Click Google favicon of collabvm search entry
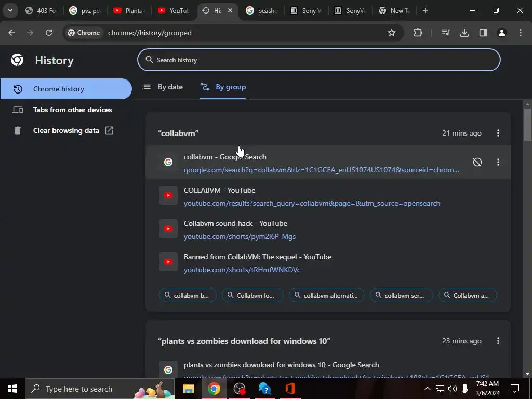Image resolution: width=532 pixels, height=399 pixels. 168,162
